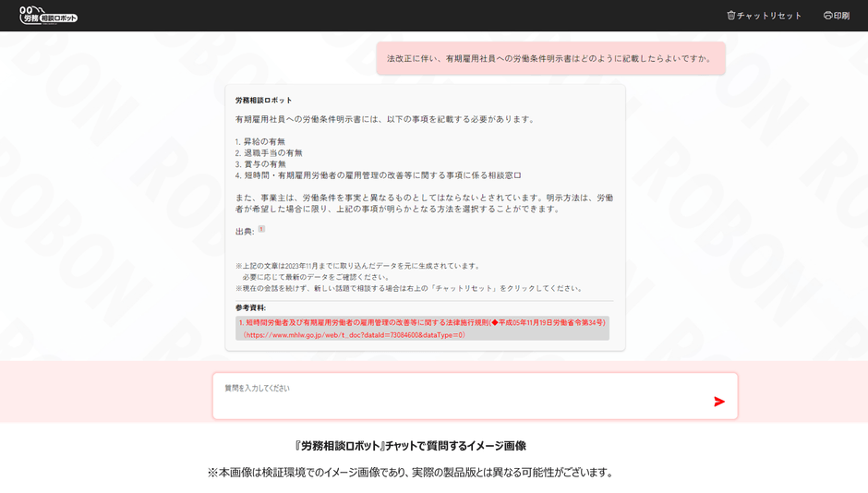Open citation marker 1 next to 出典
This screenshot has height=493, width=868.
pos(261,229)
